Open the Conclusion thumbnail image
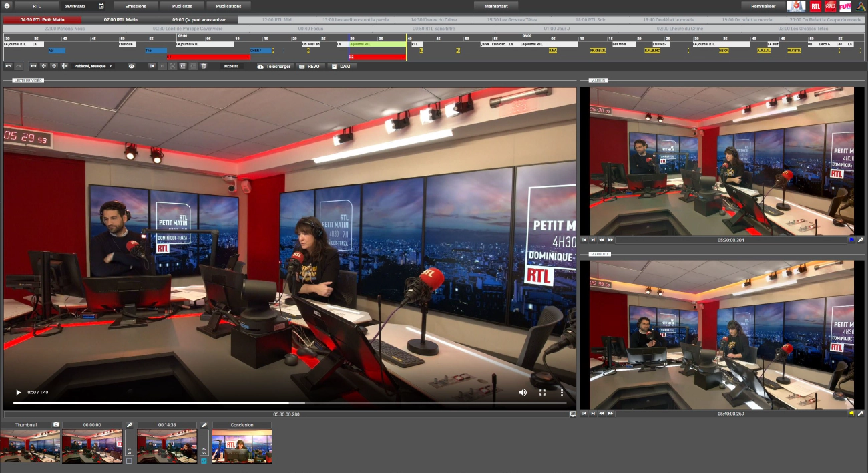868x473 pixels. [242, 446]
